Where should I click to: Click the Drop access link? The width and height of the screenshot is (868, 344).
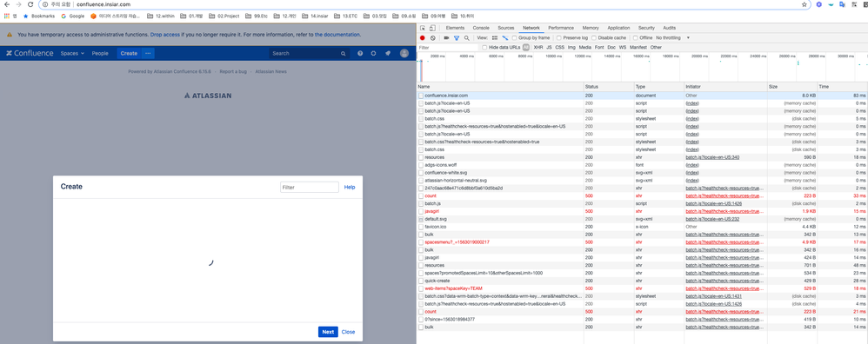tap(165, 34)
